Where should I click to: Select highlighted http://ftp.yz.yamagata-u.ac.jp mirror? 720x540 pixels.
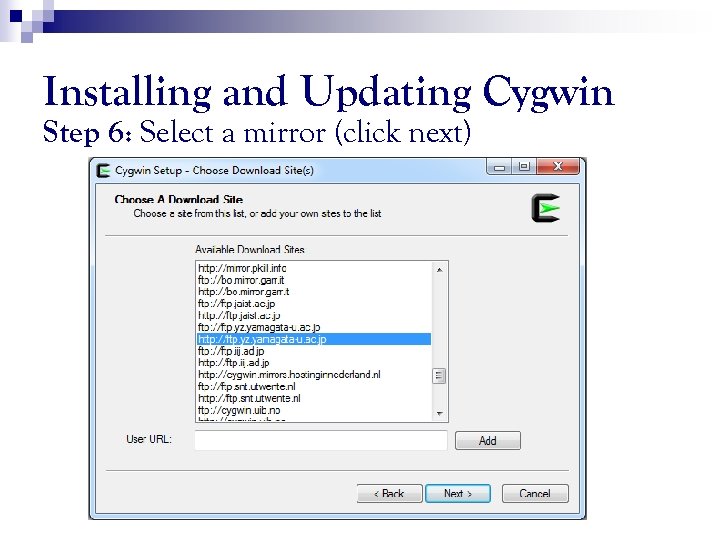(314, 339)
